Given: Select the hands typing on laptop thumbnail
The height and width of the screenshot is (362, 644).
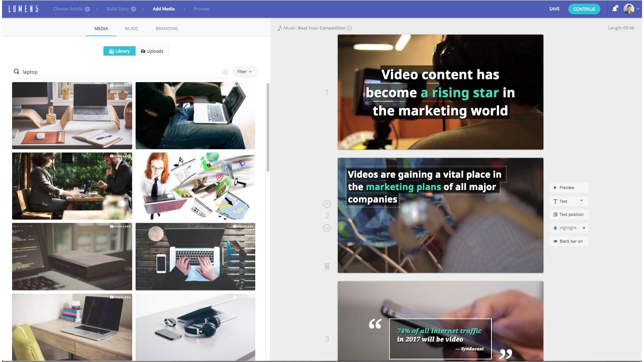Looking at the screenshot, I should (195, 257).
